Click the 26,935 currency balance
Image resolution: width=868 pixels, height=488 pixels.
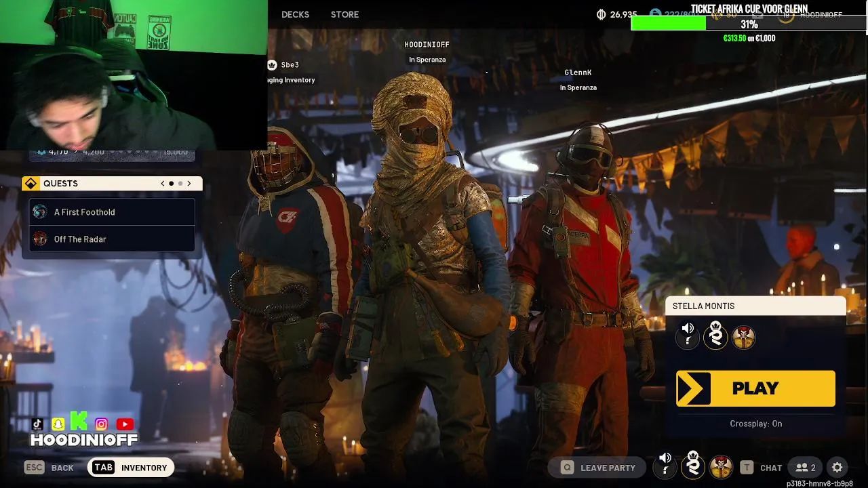coord(623,14)
